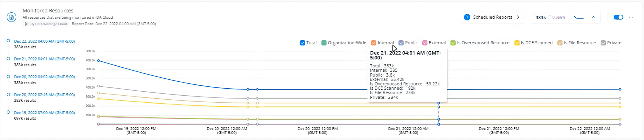Expand Scheduled Reports with right chevron

point(518,17)
